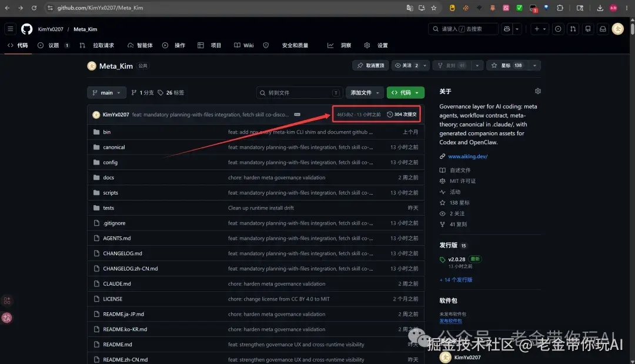The image size is (635, 364).
Task: Open README.ja-JP.md file
Action: (123, 314)
